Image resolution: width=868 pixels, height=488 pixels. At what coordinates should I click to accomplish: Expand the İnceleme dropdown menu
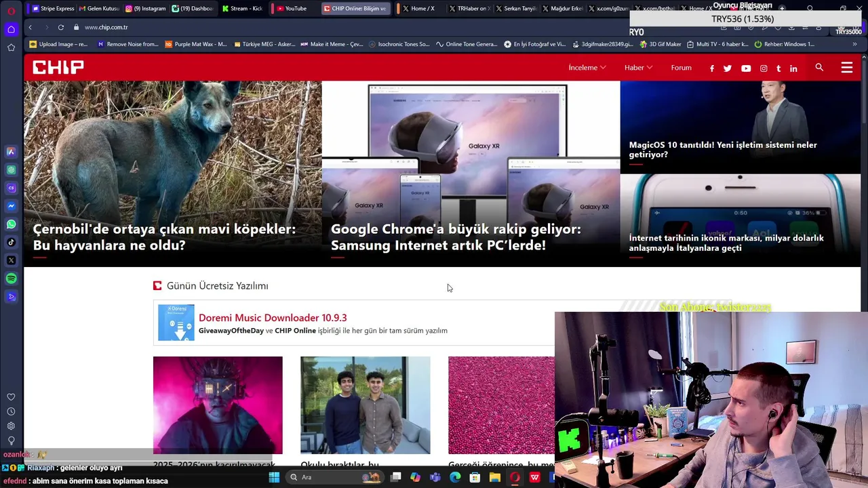pyautogui.click(x=587, y=68)
